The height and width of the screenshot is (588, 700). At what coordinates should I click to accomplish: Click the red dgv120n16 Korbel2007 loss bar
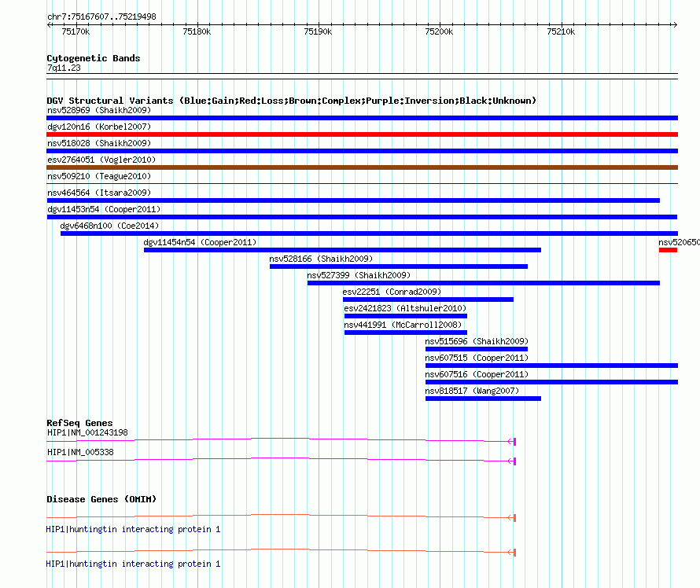[x=362, y=134]
